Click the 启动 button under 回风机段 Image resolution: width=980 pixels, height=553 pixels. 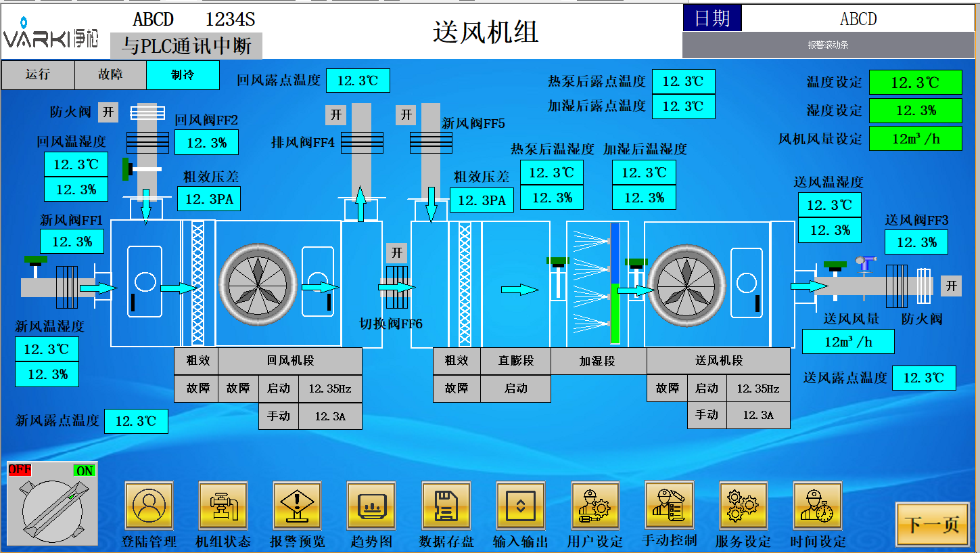coord(278,389)
